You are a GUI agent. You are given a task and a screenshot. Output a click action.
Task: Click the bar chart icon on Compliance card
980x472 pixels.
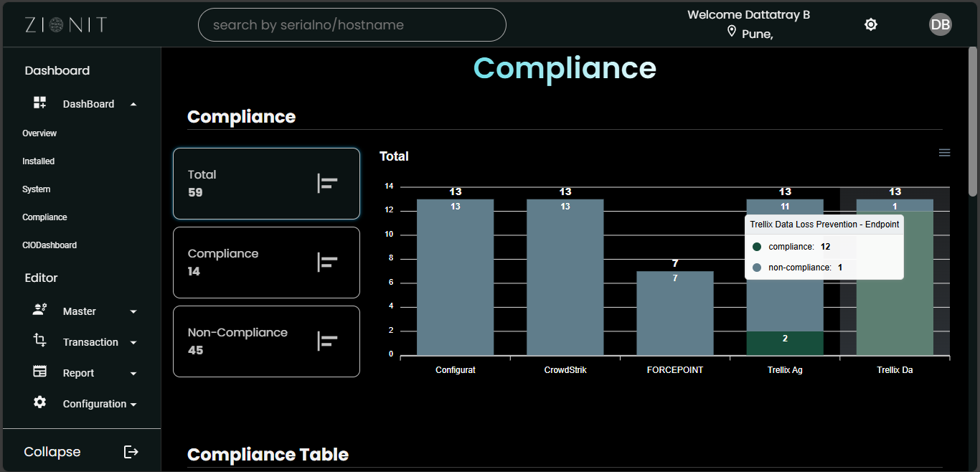pyautogui.click(x=327, y=262)
